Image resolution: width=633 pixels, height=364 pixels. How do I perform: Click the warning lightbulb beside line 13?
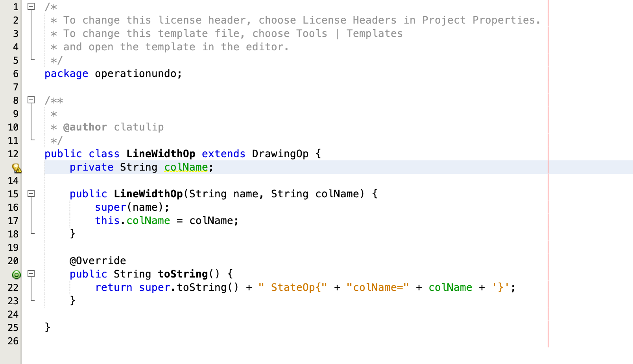click(16, 168)
